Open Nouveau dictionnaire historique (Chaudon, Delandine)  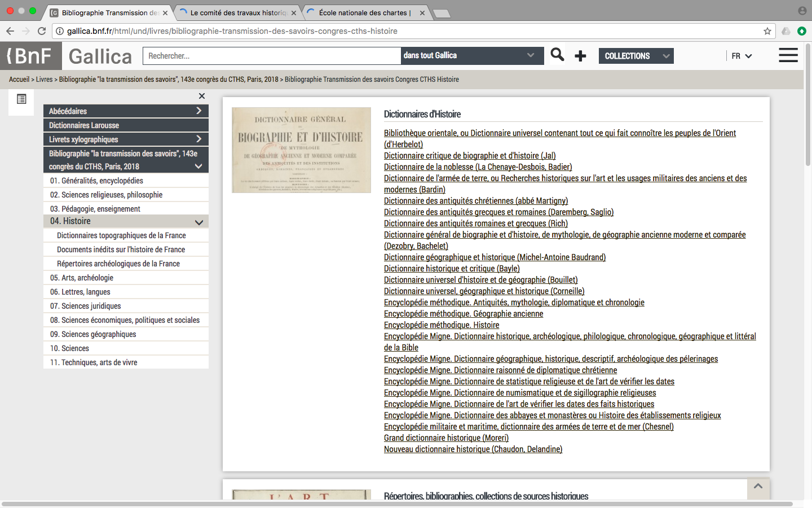coord(473,449)
